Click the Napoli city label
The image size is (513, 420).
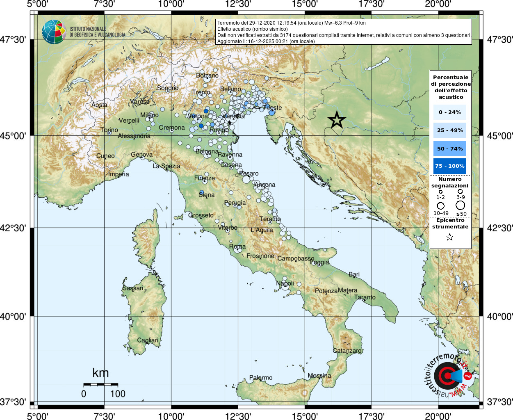(x=285, y=283)
